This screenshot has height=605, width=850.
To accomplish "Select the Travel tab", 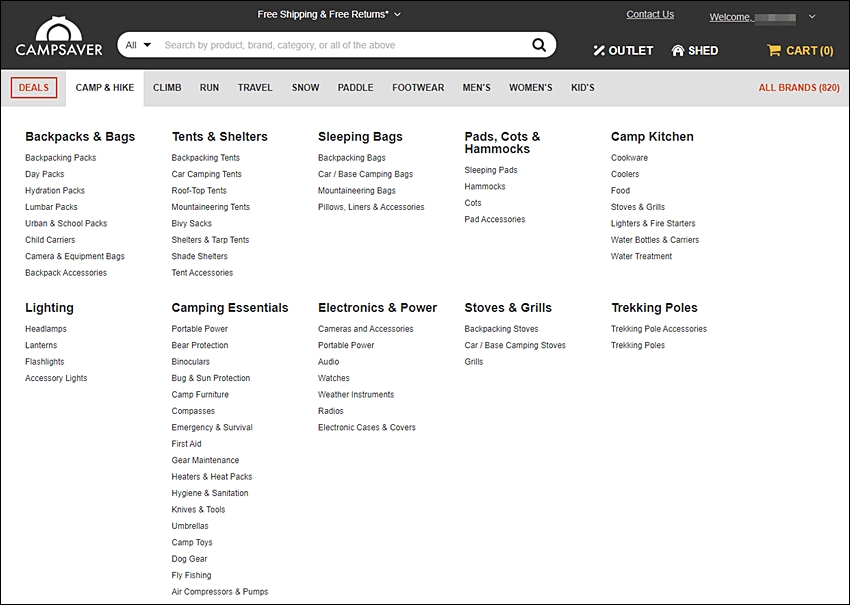I will pos(255,88).
